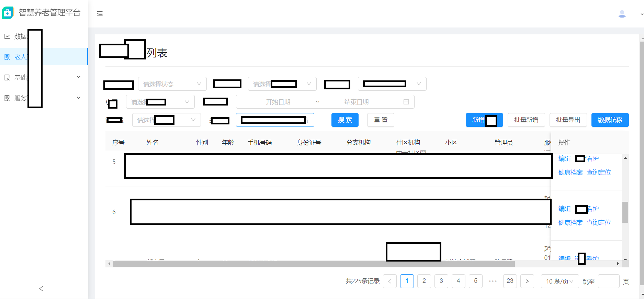Viewport: 644px width, 299px height.
Task: Click the 搜索 search button
Action: click(x=345, y=120)
